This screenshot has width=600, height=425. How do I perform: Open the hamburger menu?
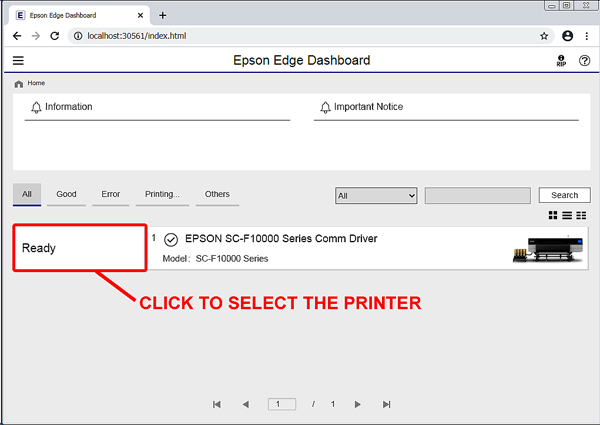18,60
